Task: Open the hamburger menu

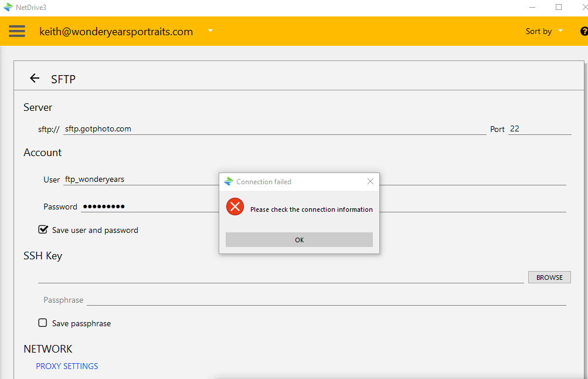Action: click(x=17, y=31)
